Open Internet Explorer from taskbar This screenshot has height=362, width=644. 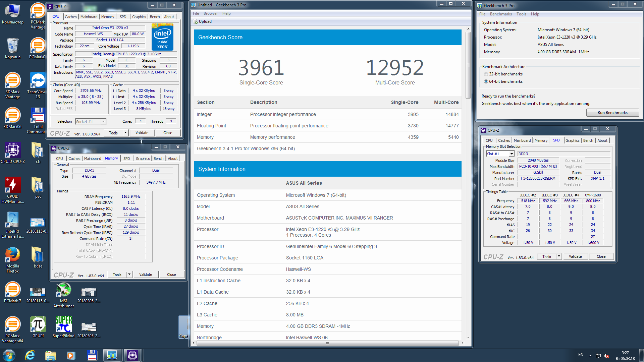pos(30,355)
